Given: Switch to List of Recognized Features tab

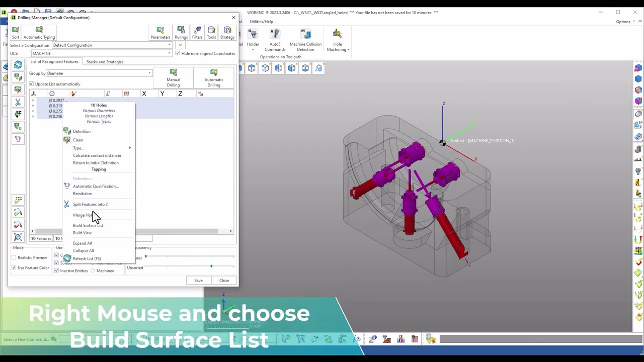Looking at the screenshot, I should [54, 62].
